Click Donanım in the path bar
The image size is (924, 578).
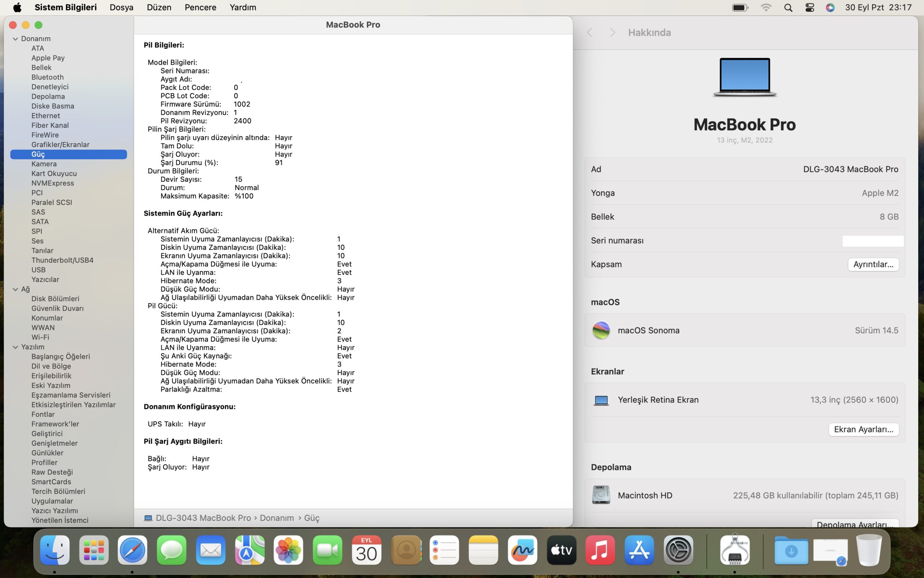pos(277,518)
